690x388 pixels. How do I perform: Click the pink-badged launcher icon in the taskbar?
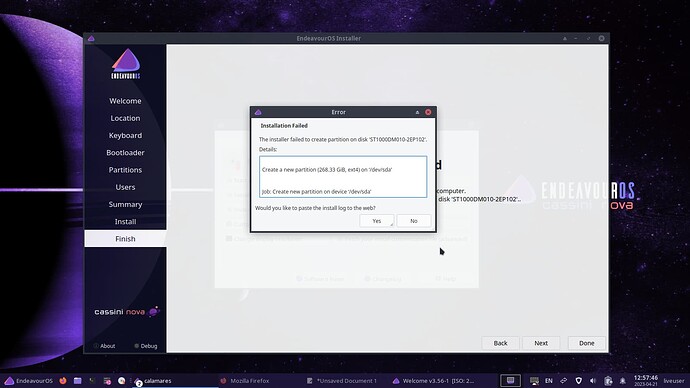click(107, 381)
